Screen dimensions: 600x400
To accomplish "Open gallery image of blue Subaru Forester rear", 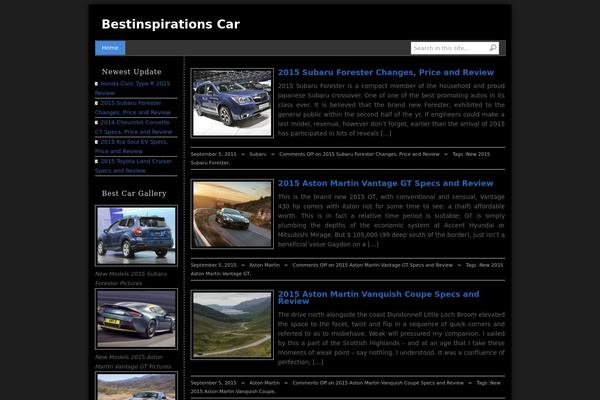I will click(x=136, y=236).
